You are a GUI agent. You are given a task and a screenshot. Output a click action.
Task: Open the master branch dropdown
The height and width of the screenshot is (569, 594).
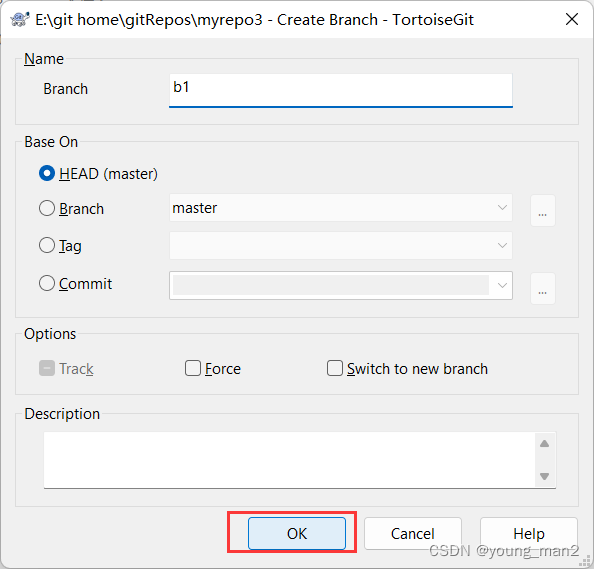coord(341,208)
